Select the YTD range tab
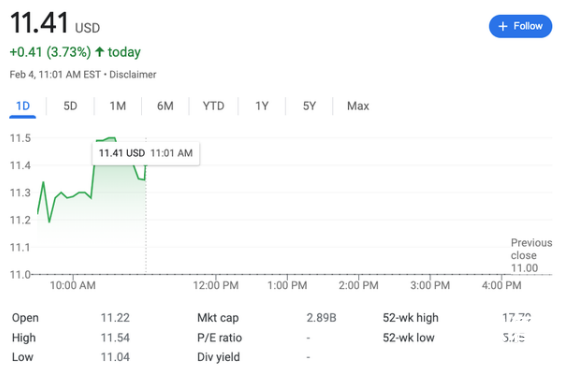 pyautogui.click(x=213, y=106)
